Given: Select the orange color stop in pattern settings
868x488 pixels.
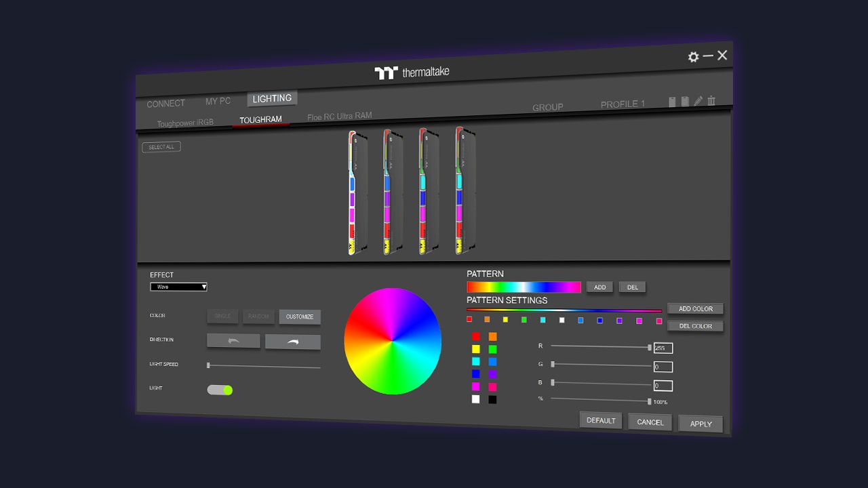Looking at the screenshot, I should point(487,319).
